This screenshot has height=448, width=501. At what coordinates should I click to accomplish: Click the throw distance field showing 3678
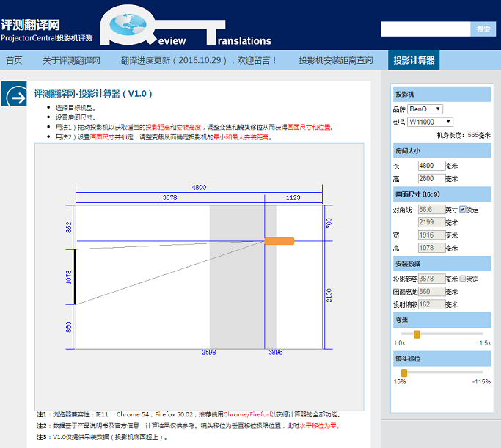click(x=431, y=279)
